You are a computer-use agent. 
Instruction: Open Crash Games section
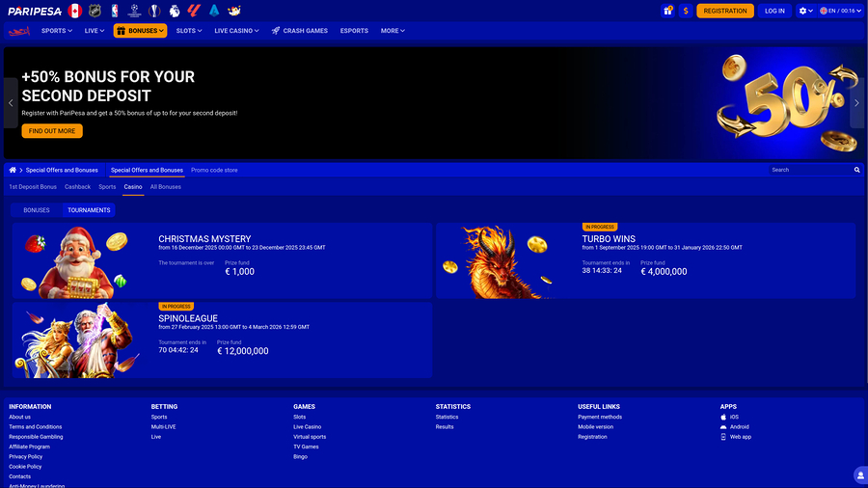(300, 31)
